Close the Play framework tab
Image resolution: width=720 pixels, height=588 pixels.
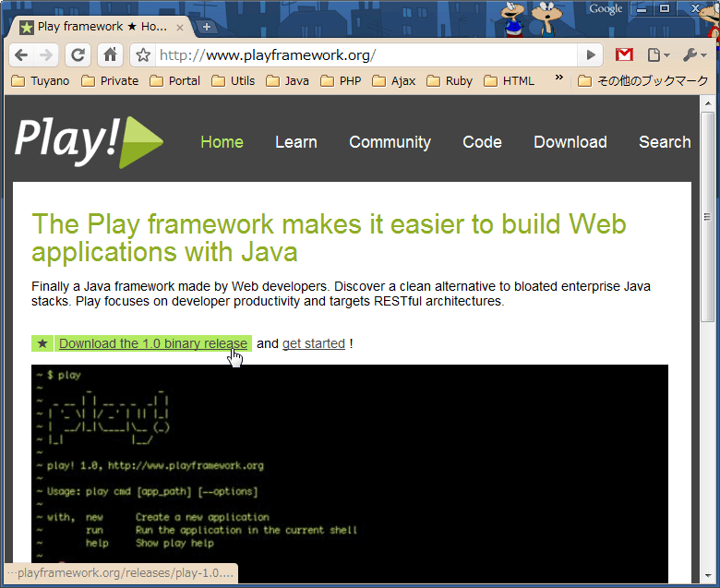click(x=180, y=28)
